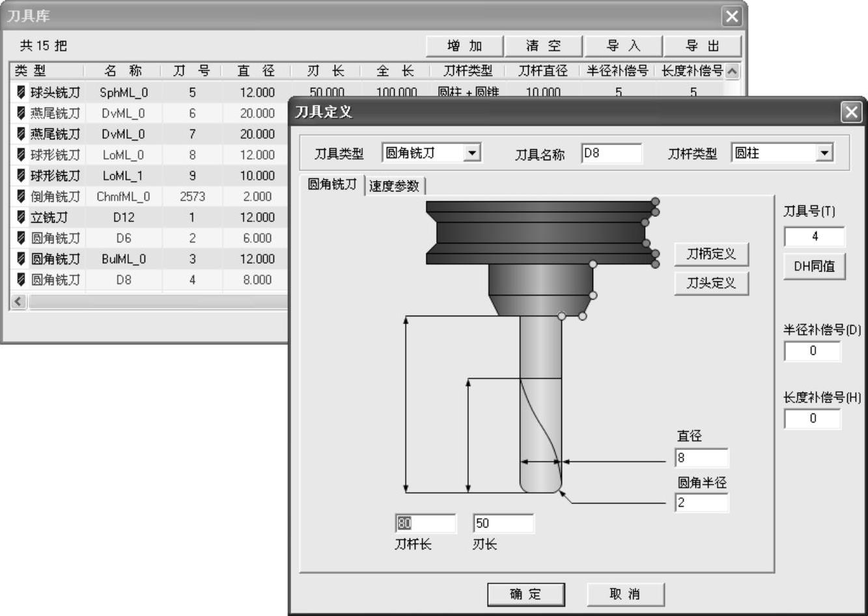Click the tool icon beside DvML_0 tool 6 row
This screenshot has height=616, width=868.
click(x=21, y=113)
